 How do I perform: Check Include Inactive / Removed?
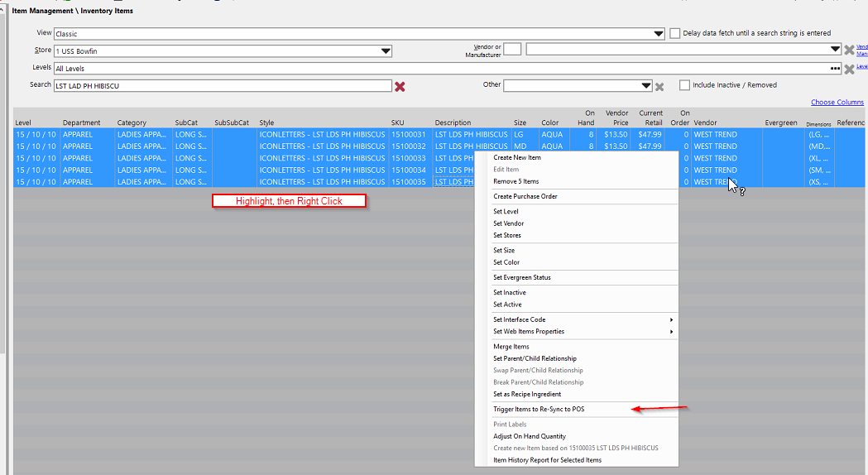click(684, 85)
